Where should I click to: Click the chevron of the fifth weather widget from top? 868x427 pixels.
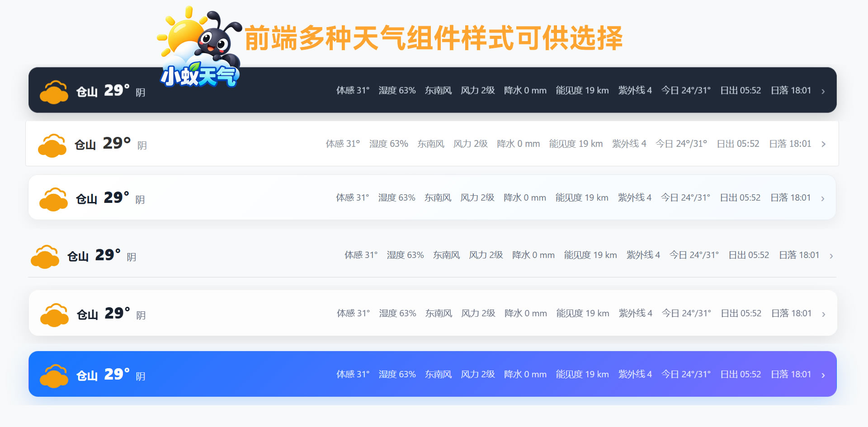point(824,314)
